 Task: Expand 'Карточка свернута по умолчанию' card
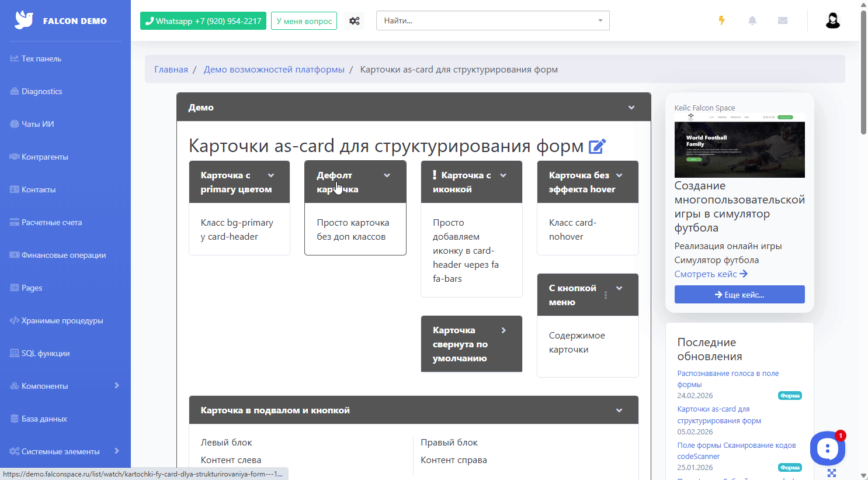[x=504, y=330]
